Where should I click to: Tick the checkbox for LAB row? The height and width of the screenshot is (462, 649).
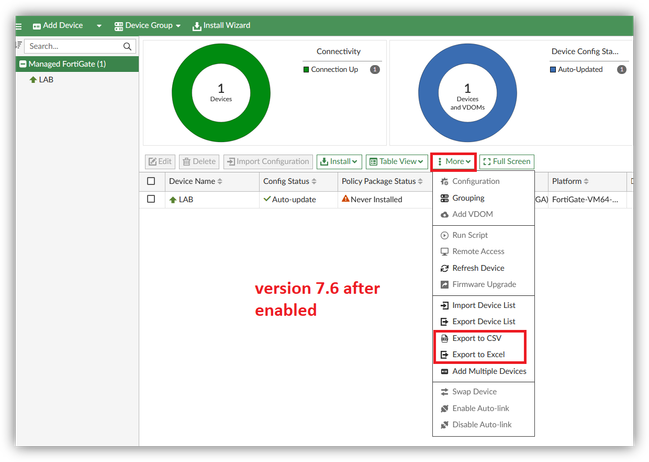(x=151, y=199)
